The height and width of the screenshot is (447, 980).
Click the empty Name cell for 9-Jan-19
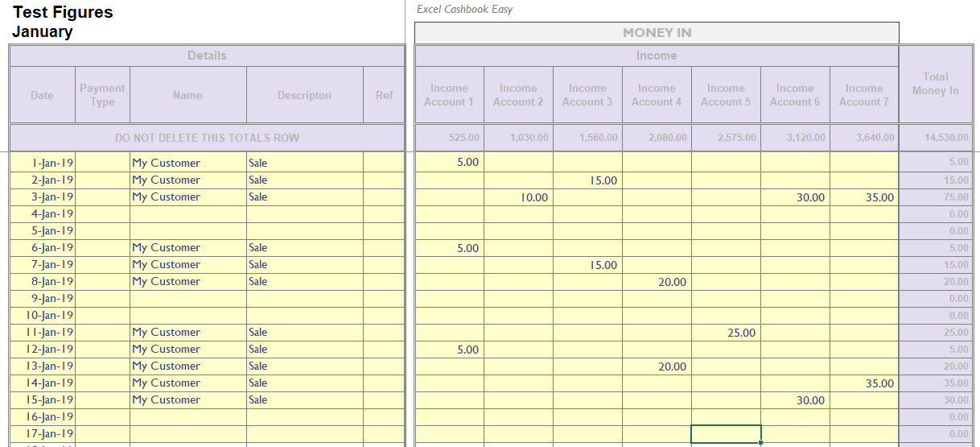click(x=187, y=299)
